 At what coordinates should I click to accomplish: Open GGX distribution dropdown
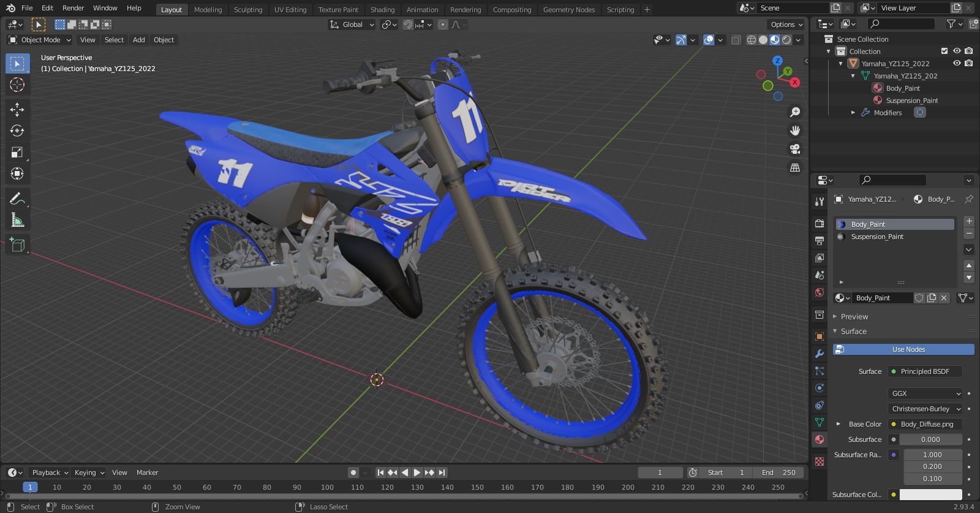click(x=925, y=393)
